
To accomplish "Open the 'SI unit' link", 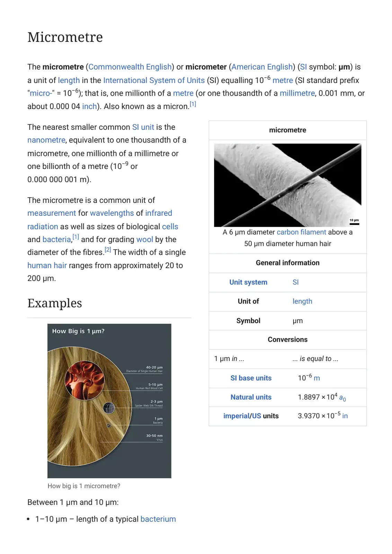I will [143, 127].
